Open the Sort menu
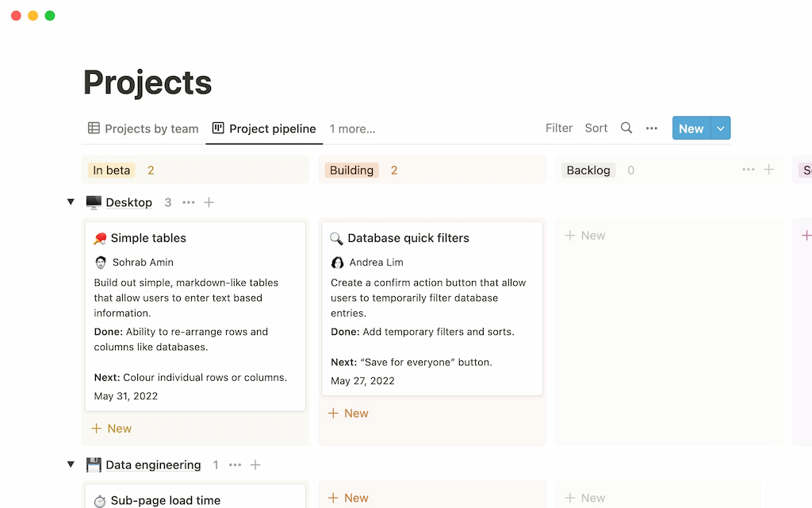812x508 pixels. (x=596, y=128)
